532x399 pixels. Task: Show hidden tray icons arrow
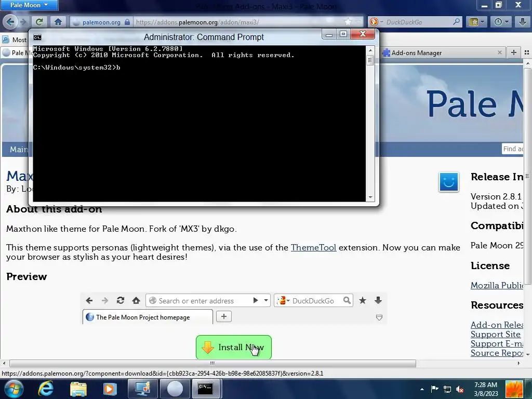tap(422, 389)
